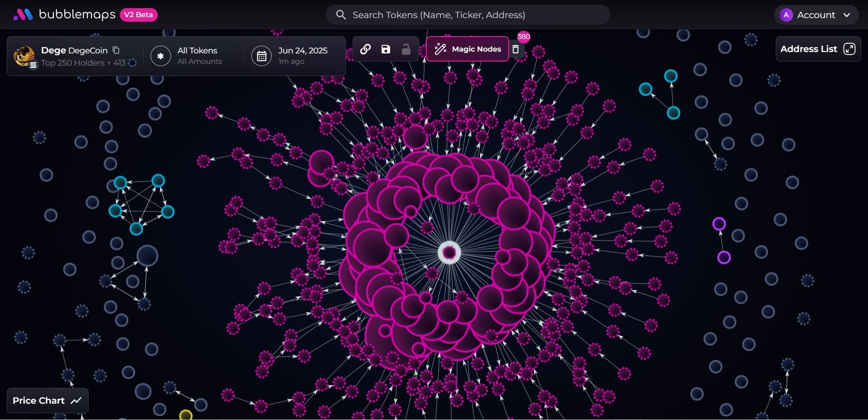Click the Bubblemaps logo icon
Viewport: 868px width, 420px height.
pyautogui.click(x=23, y=14)
